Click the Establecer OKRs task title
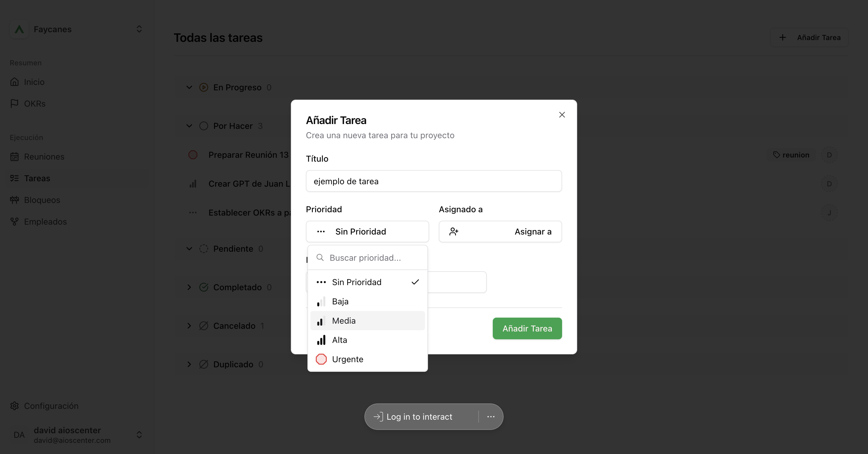 pyautogui.click(x=249, y=212)
